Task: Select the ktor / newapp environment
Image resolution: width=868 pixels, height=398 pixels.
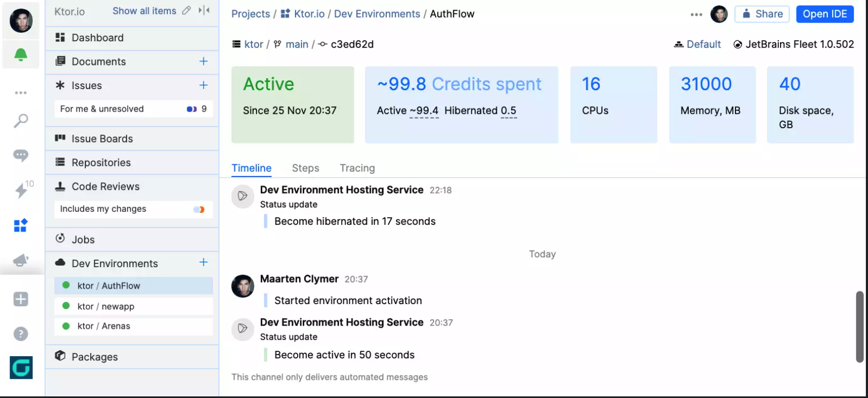Action: coord(106,307)
